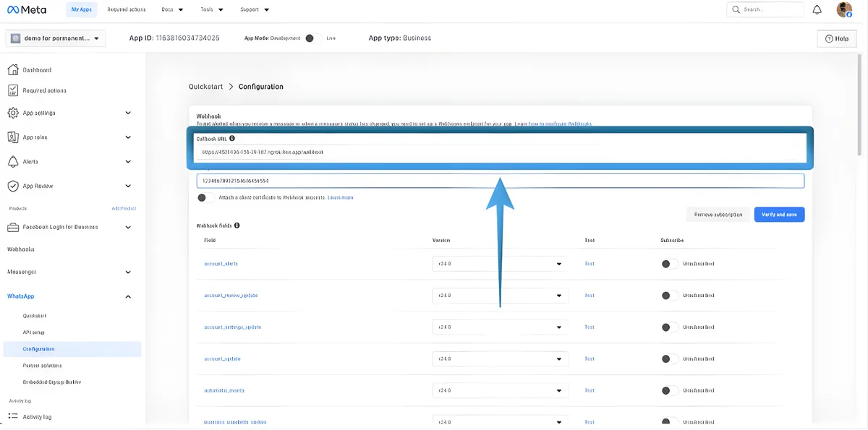
Task: Expand Facebook Login for Business chevron
Action: [x=128, y=227]
